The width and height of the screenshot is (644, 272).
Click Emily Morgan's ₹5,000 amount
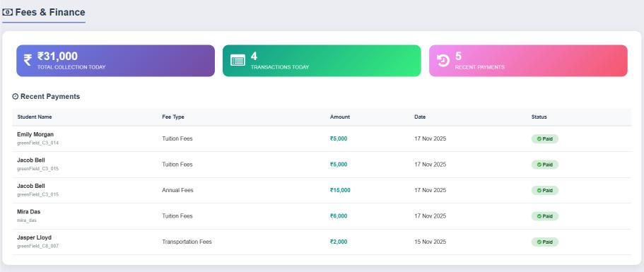point(339,138)
